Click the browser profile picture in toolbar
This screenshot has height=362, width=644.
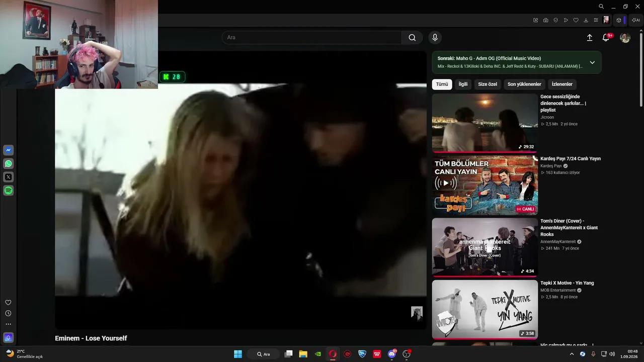click(x=606, y=20)
